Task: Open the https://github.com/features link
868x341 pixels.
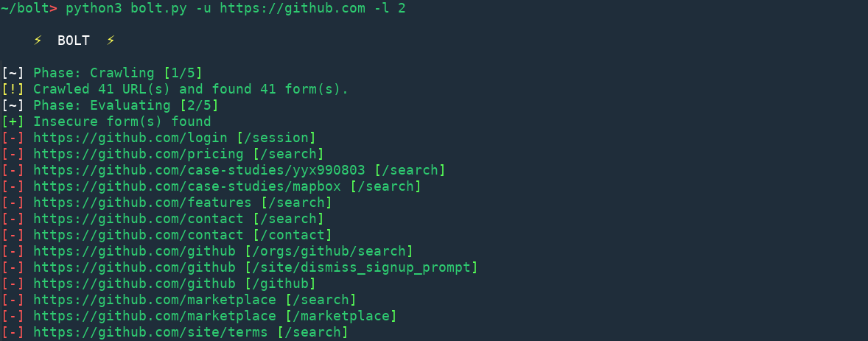Action: click(142, 203)
